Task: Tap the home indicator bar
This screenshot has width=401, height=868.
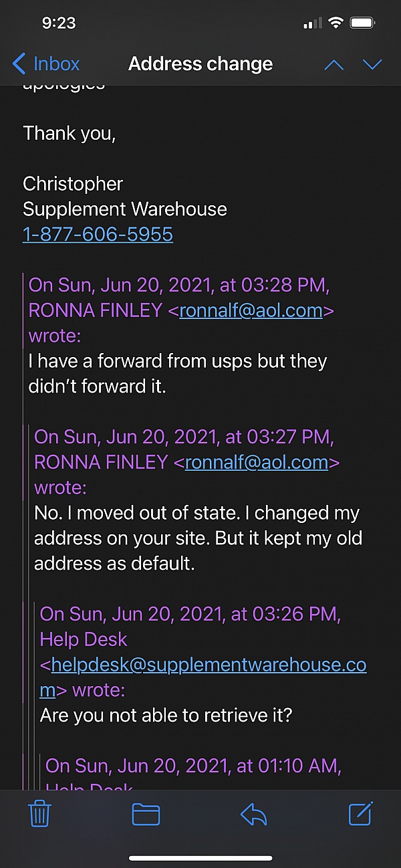Action: (200, 858)
